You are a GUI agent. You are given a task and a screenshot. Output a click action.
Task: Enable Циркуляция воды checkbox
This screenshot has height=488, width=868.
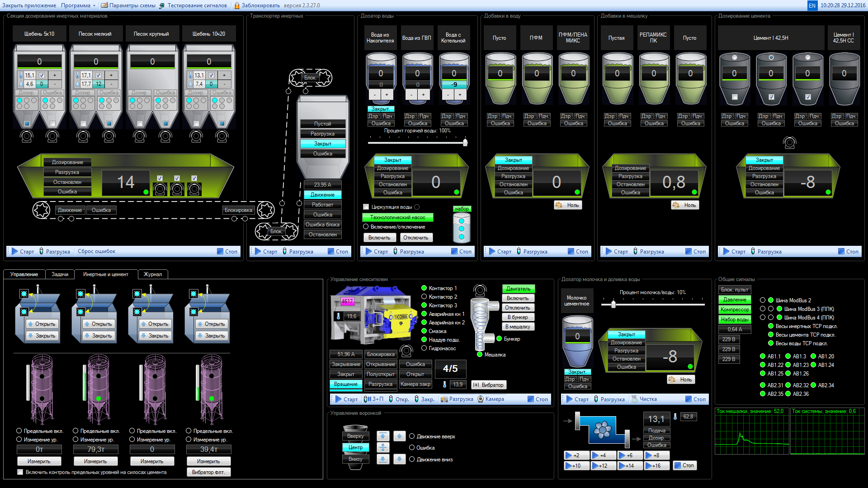(x=366, y=207)
